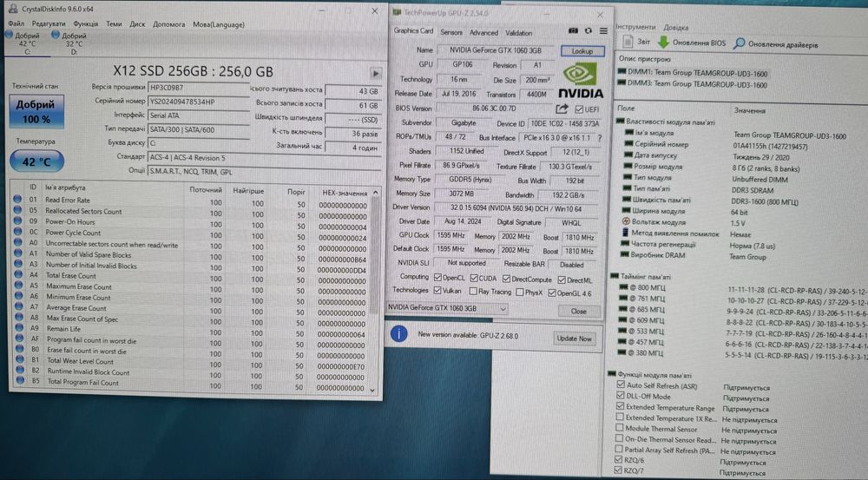Screen dimensions: 868x480
Task: Click the SMART list scroll down arrow
Action: 373,390
